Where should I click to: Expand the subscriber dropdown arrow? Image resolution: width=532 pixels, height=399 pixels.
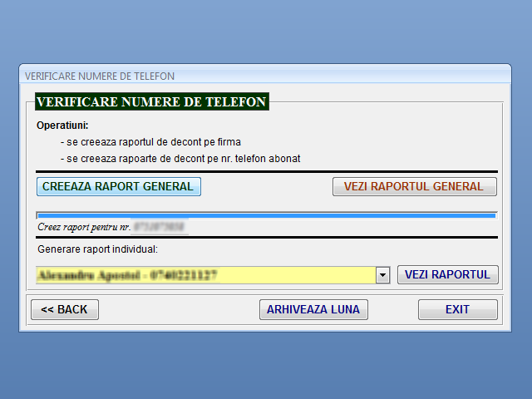point(383,275)
